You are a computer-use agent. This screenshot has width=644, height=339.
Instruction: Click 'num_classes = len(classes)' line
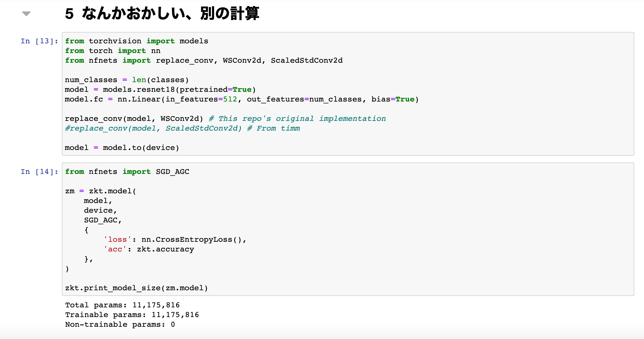(127, 80)
